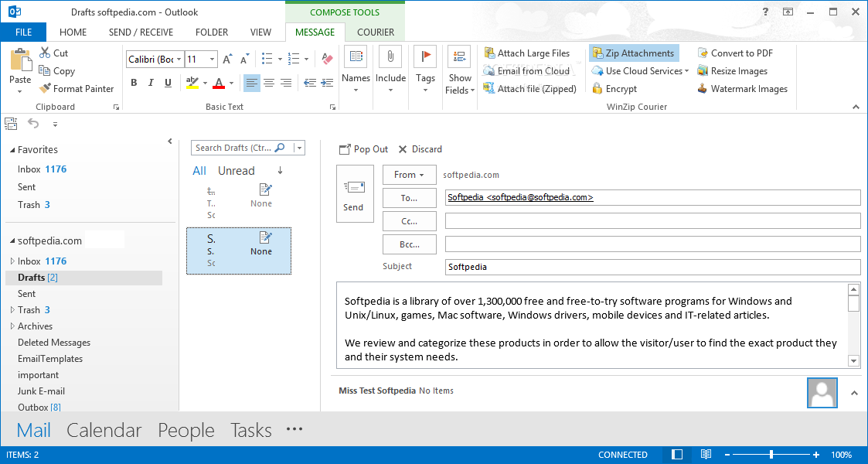Filter messages by Unread
This screenshot has height=464, width=868.
coord(237,171)
